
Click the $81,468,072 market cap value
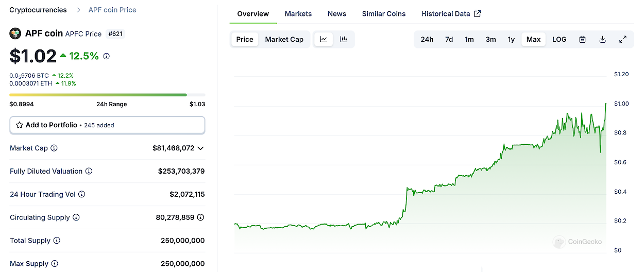(174, 148)
